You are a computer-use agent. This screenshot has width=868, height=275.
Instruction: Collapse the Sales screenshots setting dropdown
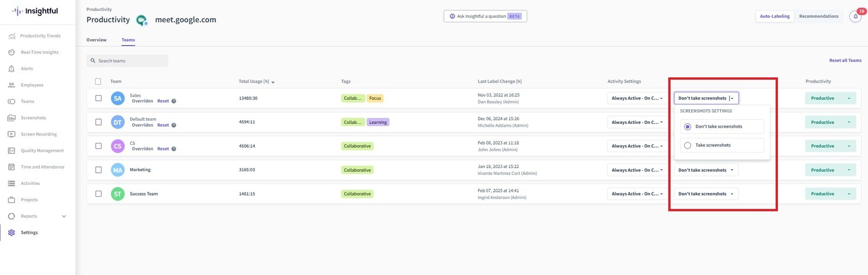tap(706, 98)
